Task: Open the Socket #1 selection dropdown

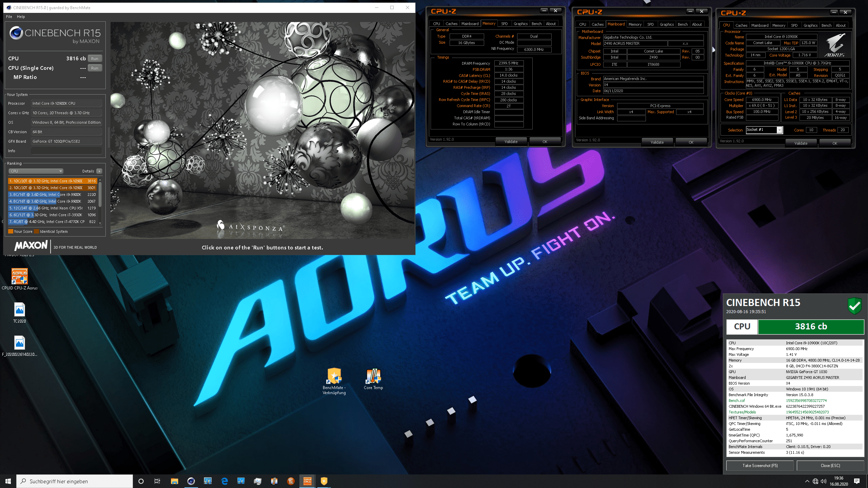Action: coord(764,130)
